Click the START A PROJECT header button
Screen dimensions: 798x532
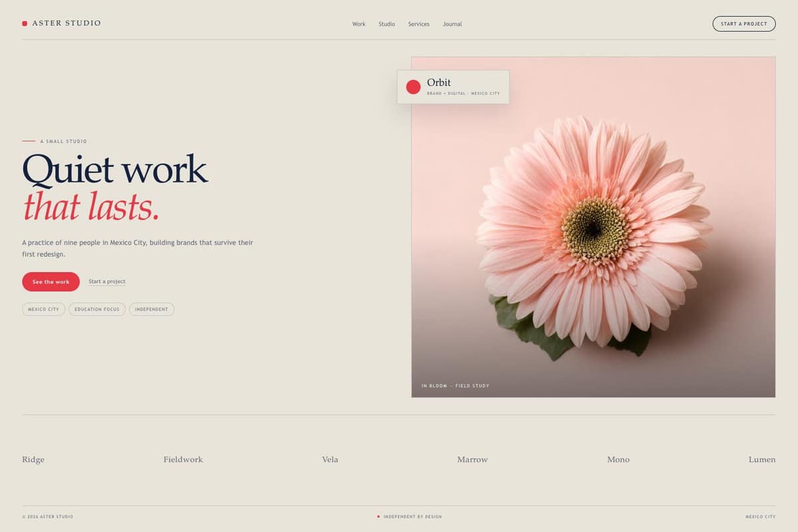point(744,24)
